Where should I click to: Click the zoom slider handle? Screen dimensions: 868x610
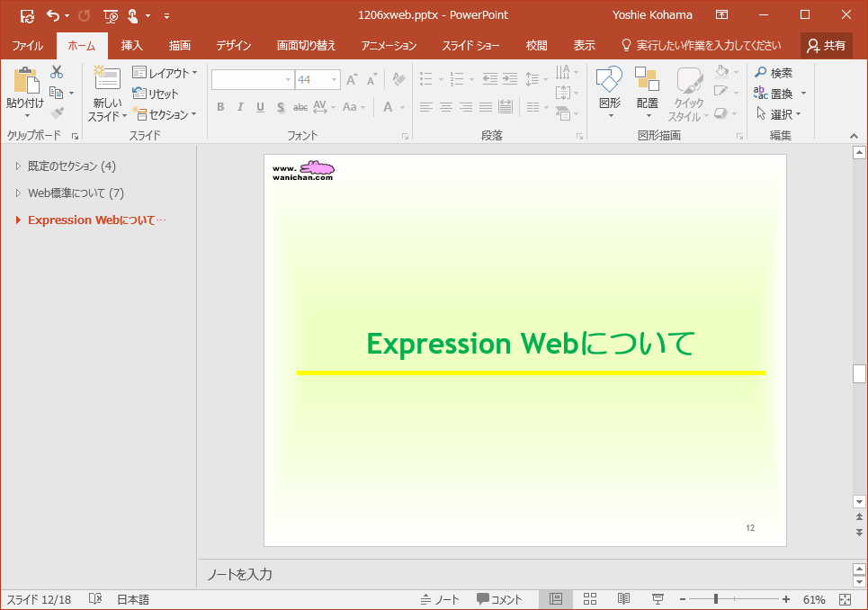click(716, 599)
